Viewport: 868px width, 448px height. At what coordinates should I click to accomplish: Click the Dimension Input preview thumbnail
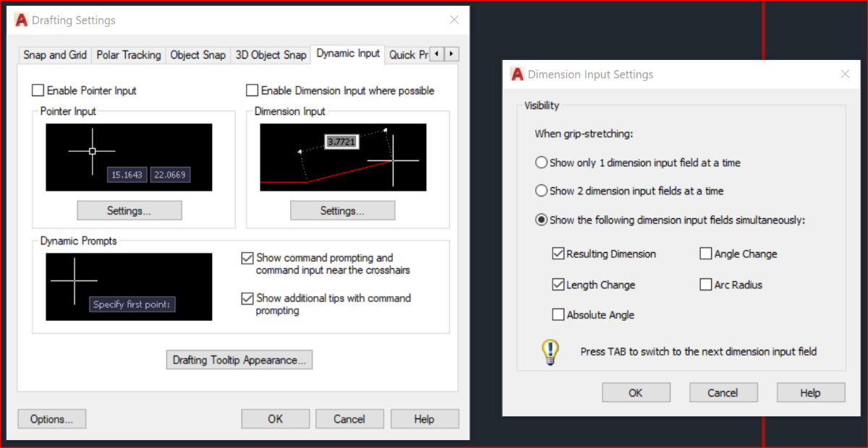tap(343, 158)
